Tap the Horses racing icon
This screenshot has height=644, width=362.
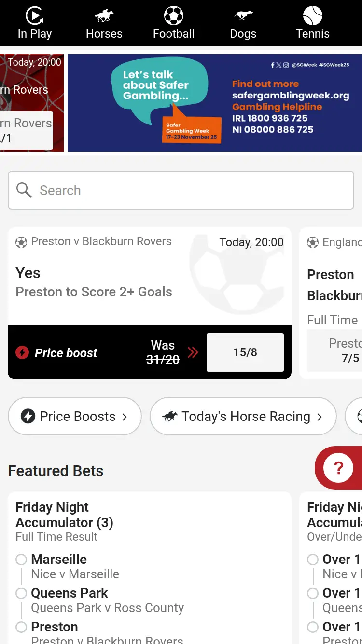point(104,16)
